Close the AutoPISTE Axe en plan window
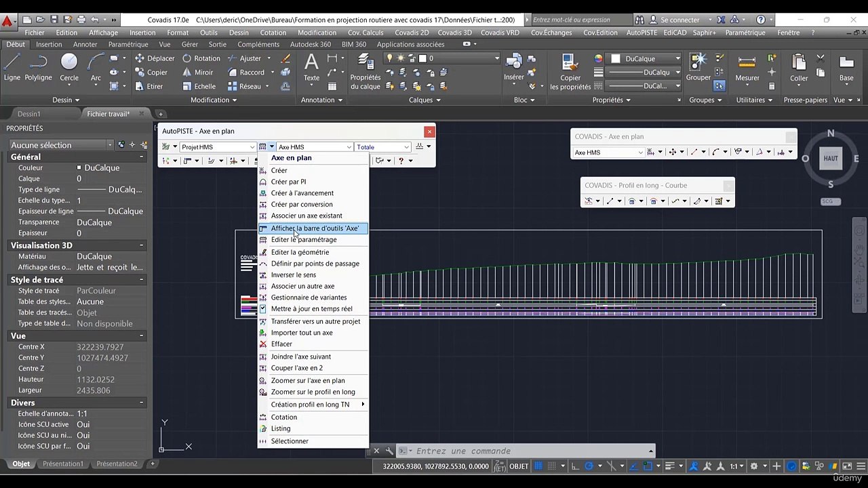Viewport: 868px width, 488px height. click(x=429, y=131)
